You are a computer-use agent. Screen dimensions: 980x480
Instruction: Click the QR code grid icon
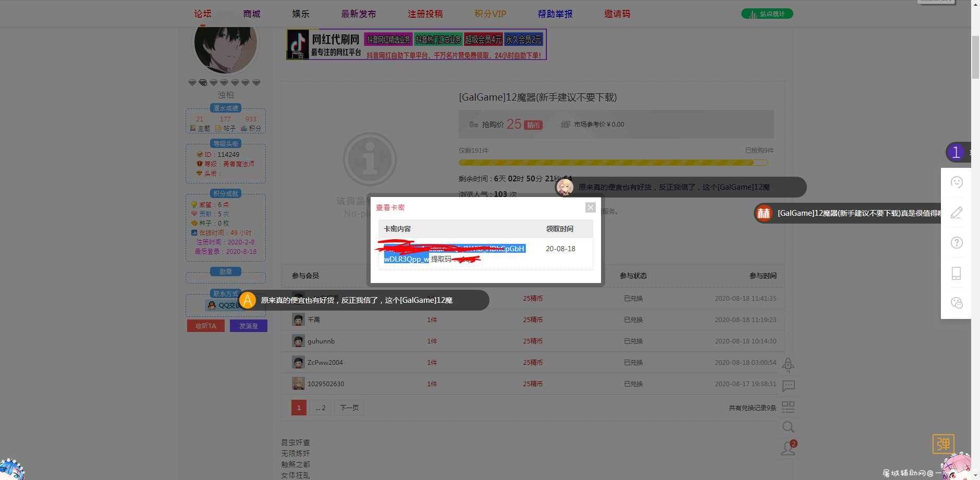[x=788, y=407]
